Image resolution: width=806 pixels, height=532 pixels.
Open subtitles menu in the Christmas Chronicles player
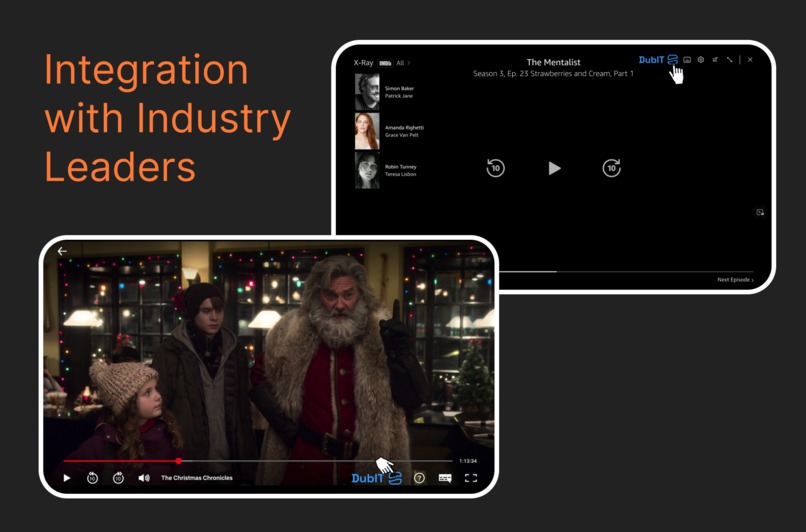pos(445,478)
